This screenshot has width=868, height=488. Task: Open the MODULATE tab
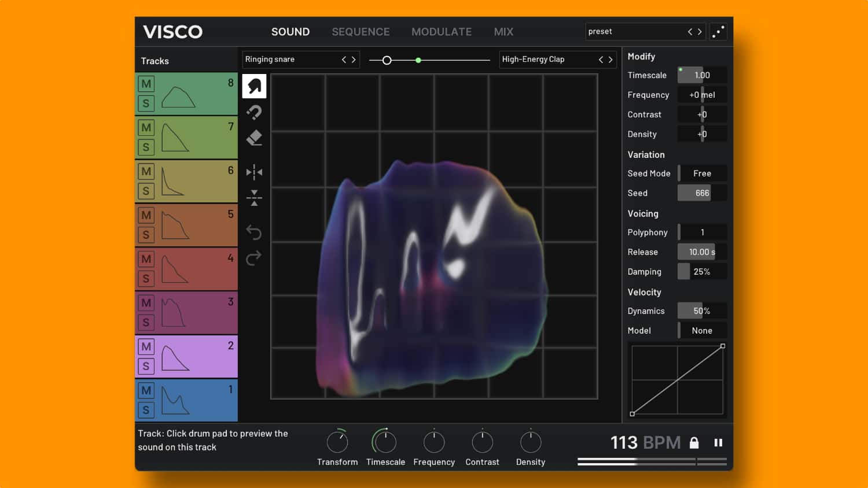[442, 32]
